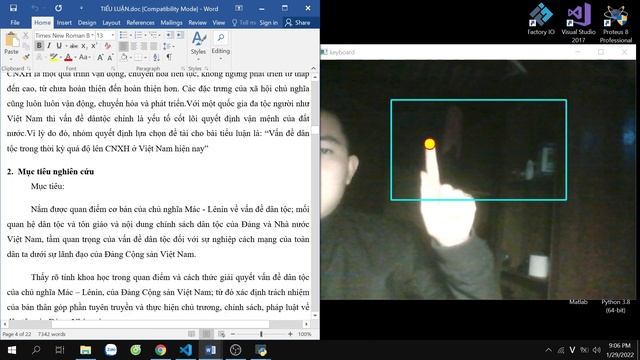Toggle Superscript formatting
This screenshot has height=360, width=640.
(x=93, y=46)
